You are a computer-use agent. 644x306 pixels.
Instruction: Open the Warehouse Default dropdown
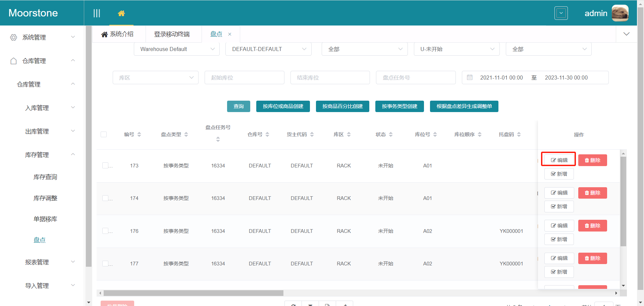[176, 49]
